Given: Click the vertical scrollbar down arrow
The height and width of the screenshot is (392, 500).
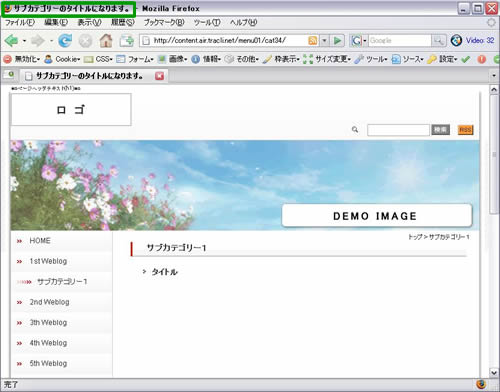Looking at the screenshot, I should click(494, 372).
